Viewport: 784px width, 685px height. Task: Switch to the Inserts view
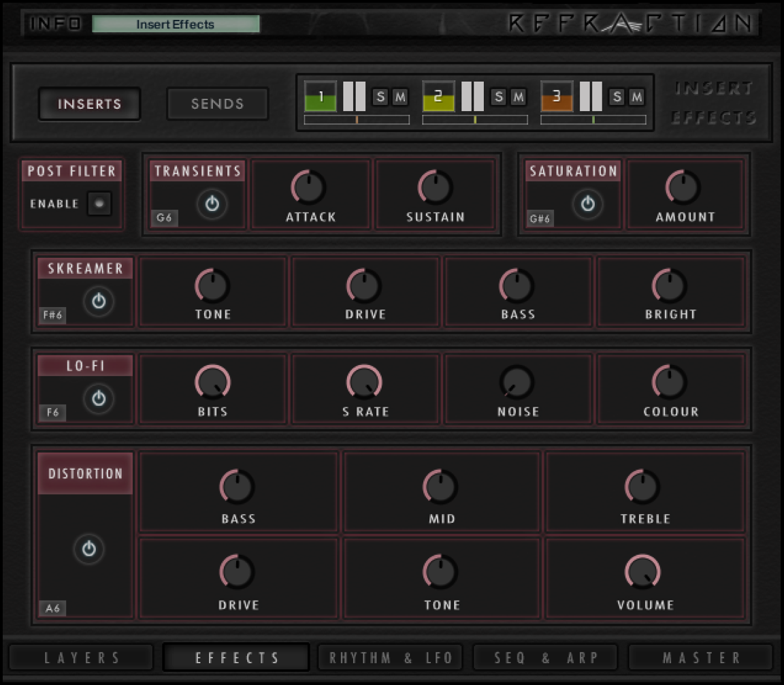[90, 104]
